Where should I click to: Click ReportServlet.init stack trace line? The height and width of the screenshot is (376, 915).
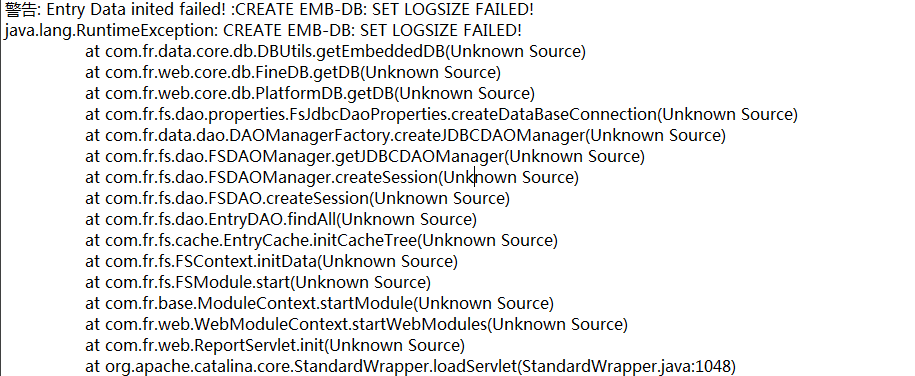(275, 346)
